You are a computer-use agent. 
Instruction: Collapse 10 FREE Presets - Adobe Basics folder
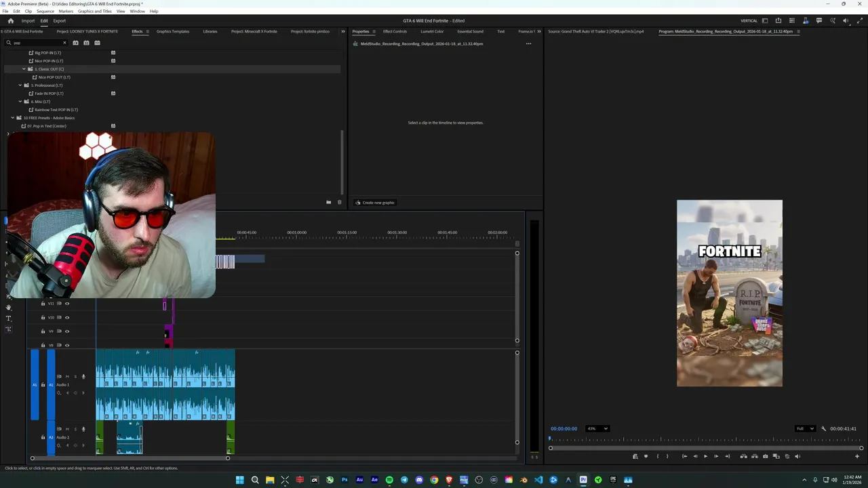click(12, 118)
